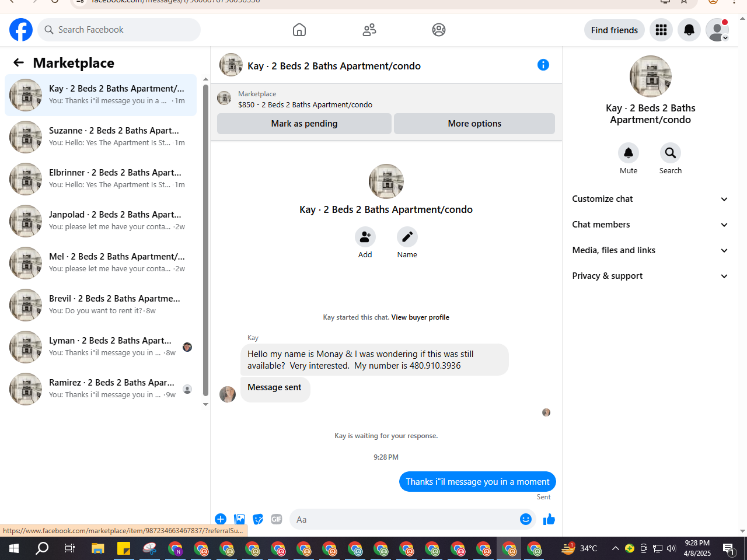Image resolution: width=747 pixels, height=560 pixels.
Task: Open the Facebook logo home link
Action: [21, 30]
